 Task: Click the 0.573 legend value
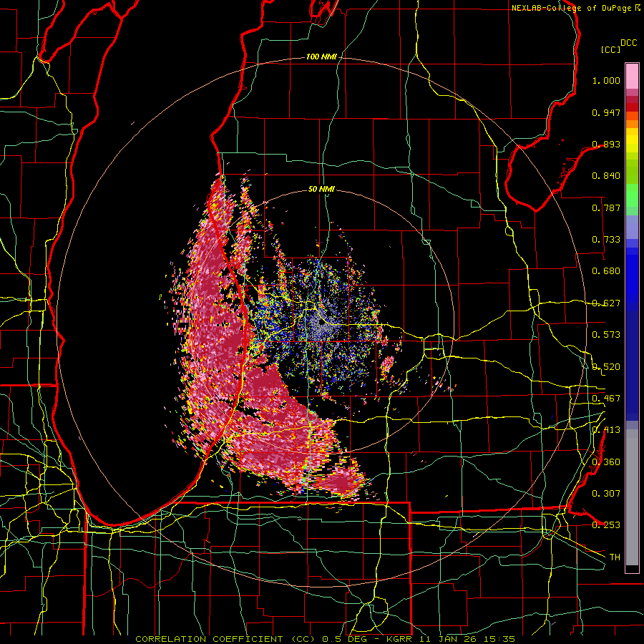(606, 335)
